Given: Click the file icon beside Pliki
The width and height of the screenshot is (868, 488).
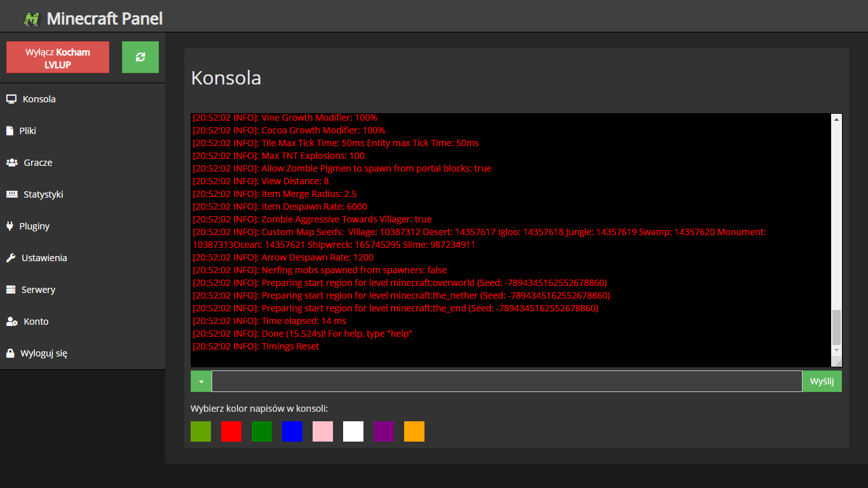Looking at the screenshot, I should coord(10,131).
